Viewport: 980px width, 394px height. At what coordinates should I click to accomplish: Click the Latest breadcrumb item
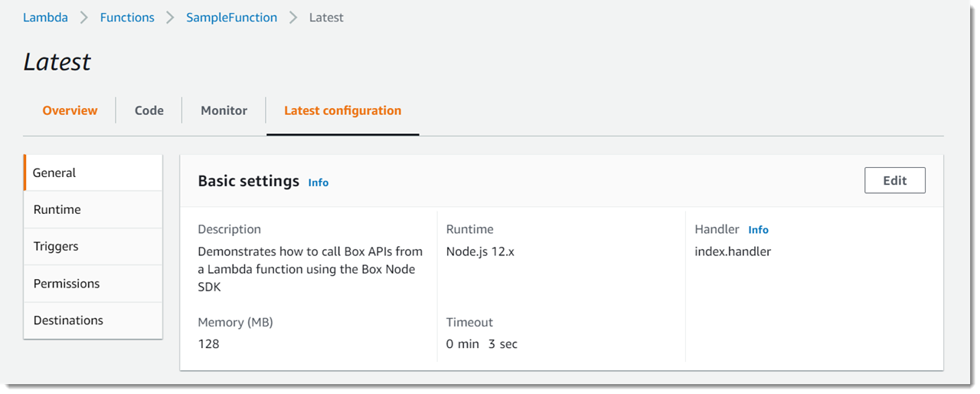[x=326, y=17]
